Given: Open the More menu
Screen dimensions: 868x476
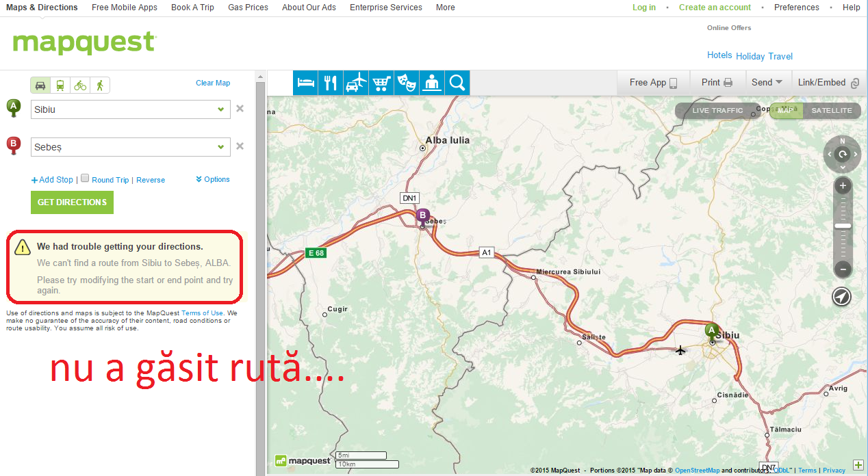Looking at the screenshot, I should click(x=445, y=8).
